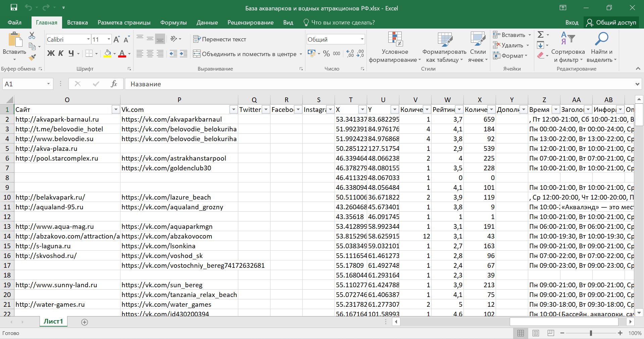Click the Increase Font Size icon
This screenshot has width=644, height=339.
[x=116, y=40]
